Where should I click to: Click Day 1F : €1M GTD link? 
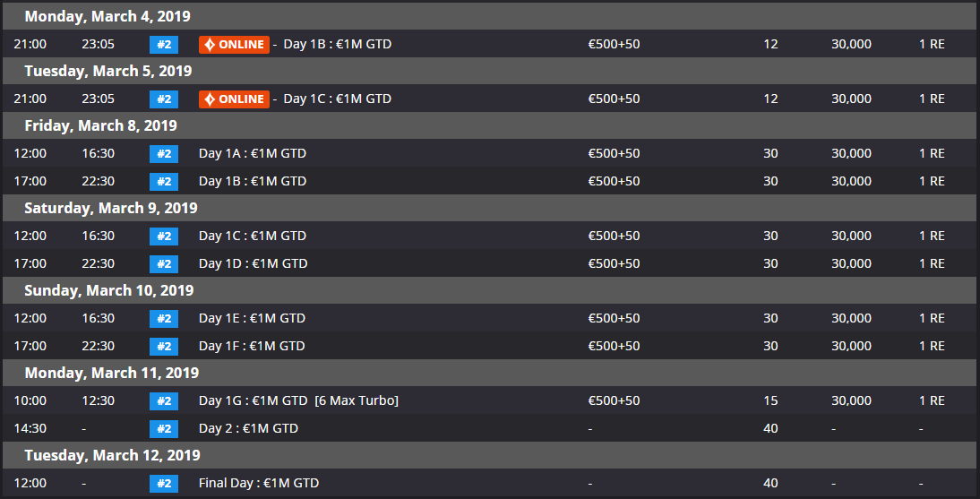point(252,346)
